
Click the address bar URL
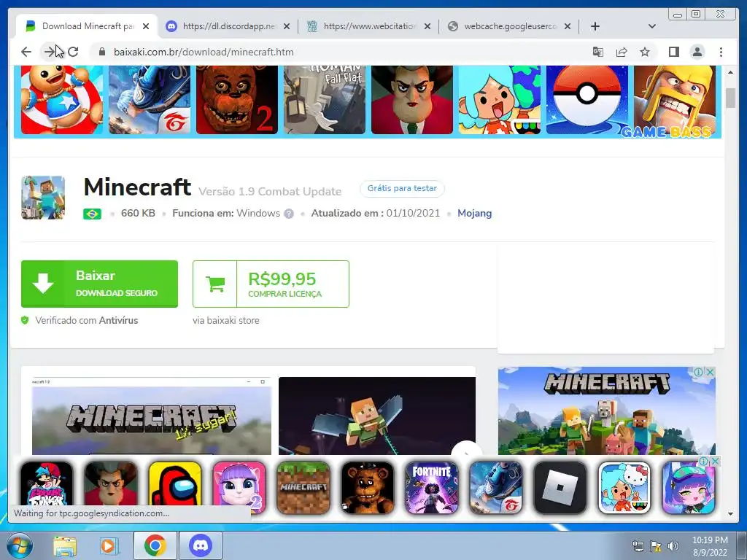click(204, 52)
